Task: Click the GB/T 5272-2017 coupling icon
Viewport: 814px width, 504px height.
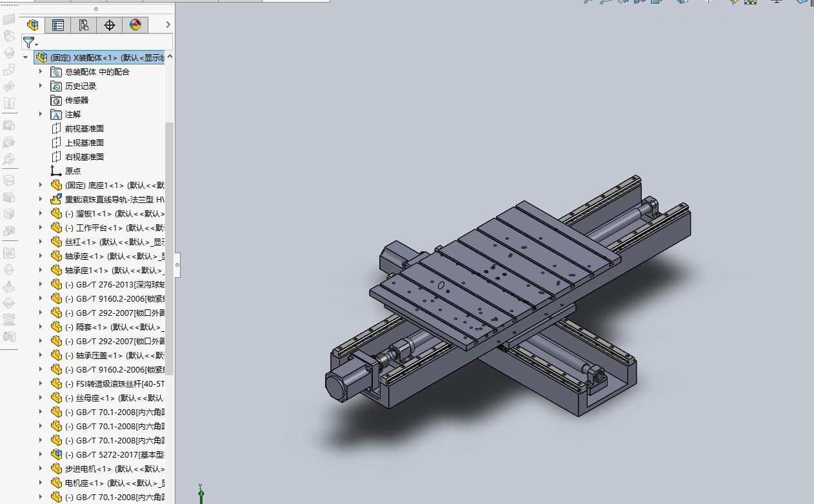Action: point(56,454)
